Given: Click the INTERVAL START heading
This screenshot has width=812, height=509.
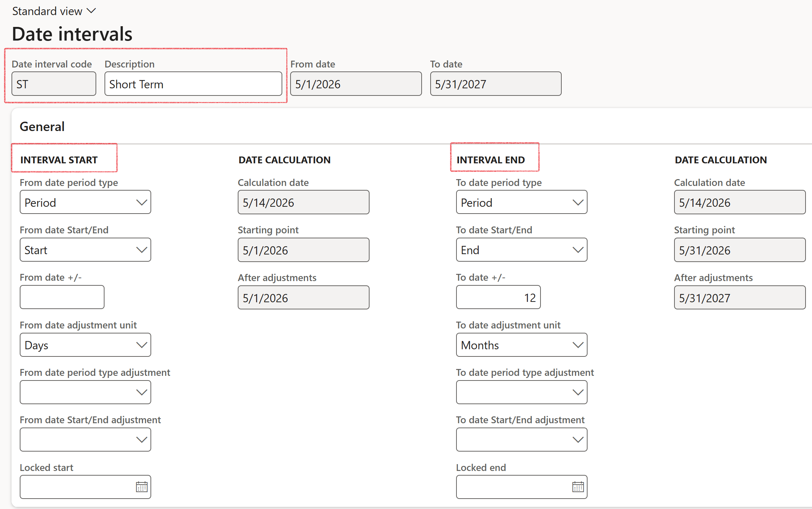Looking at the screenshot, I should [59, 160].
